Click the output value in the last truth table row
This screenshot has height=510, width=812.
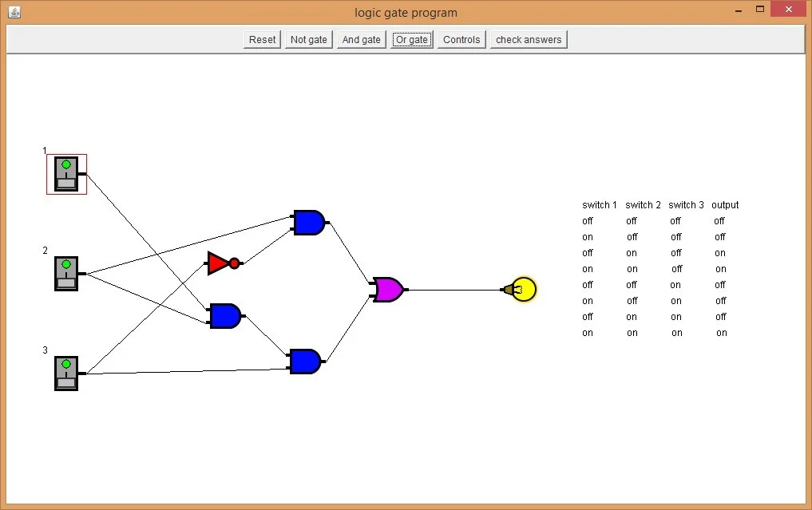pos(721,333)
